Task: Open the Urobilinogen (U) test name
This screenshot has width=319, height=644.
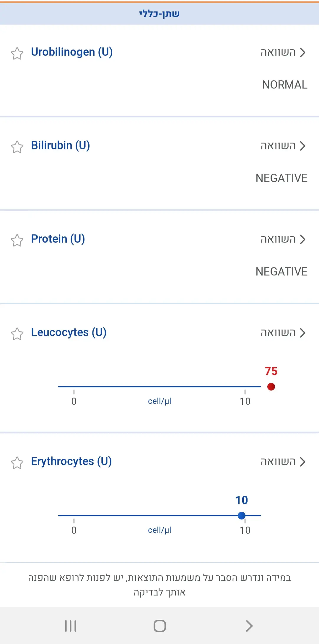Action: (72, 52)
